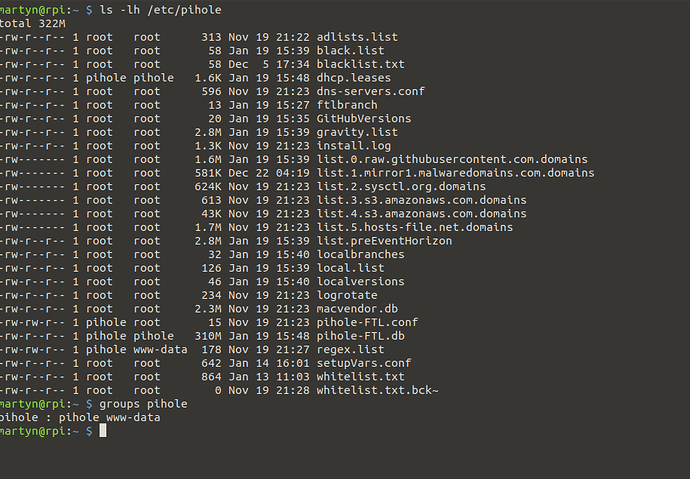Select the blacklist.txt entry
Viewport: 690px width, 479px height.
[x=360, y=64]
